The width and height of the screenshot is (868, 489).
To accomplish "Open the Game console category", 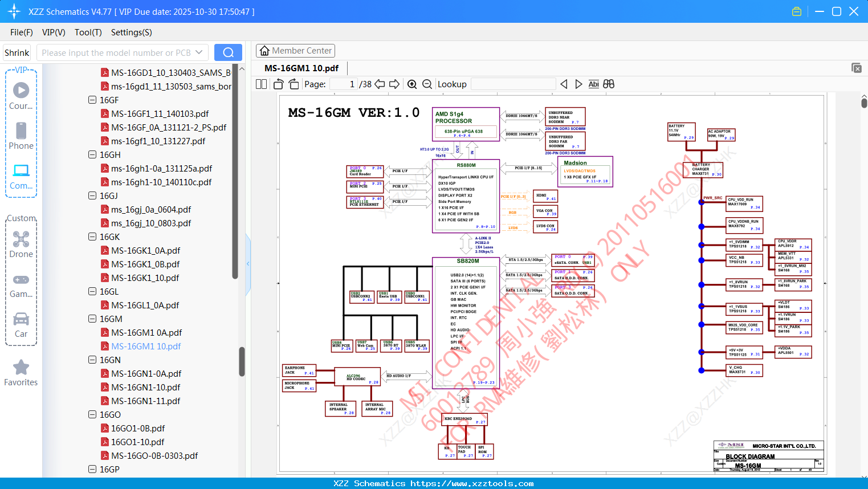I will click(21, 285).
